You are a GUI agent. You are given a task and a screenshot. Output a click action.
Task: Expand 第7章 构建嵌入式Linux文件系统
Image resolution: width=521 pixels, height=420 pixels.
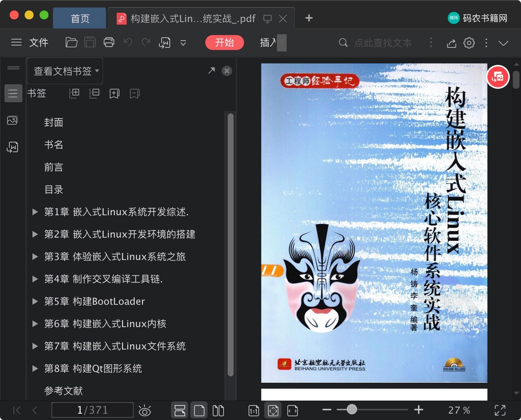(x=35, y=346)
